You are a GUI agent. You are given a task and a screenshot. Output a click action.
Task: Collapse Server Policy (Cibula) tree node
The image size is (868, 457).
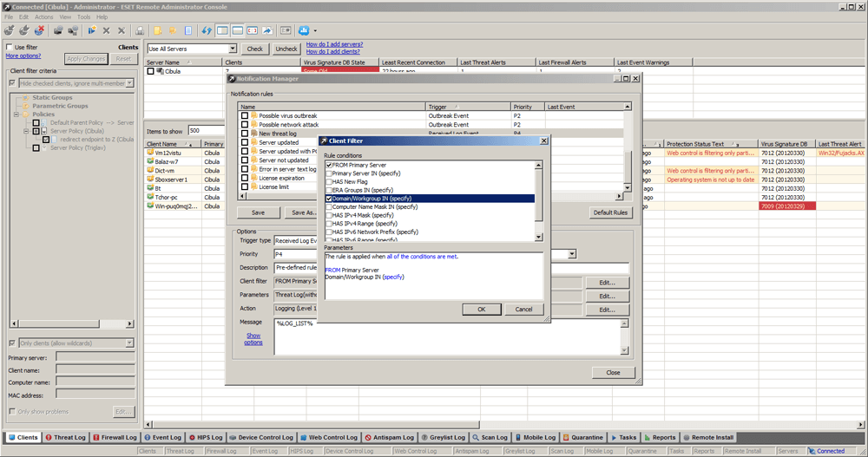(x=26, y=131)
